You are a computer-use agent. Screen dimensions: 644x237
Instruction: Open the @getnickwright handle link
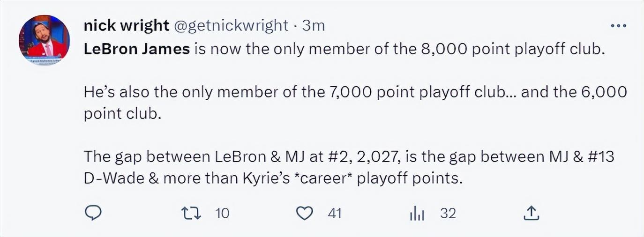[x=231, y=25]
